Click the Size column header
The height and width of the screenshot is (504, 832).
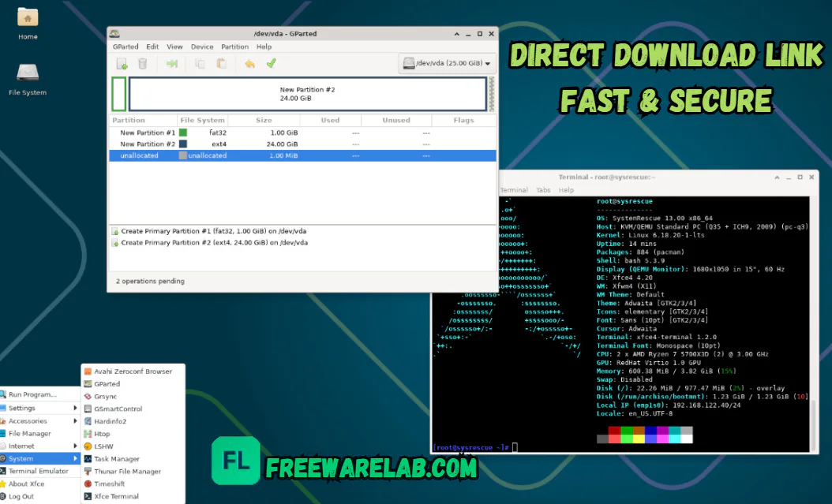(x=263, y=121)
